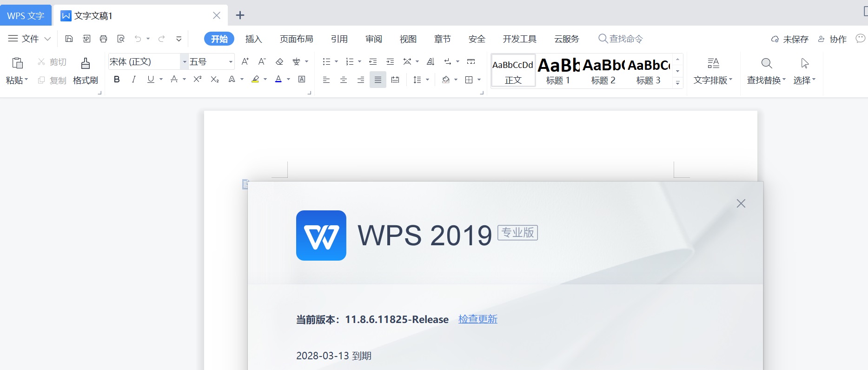Toggle Italic formatting
This screenshot has width=868, height=370.
[134, 80]
